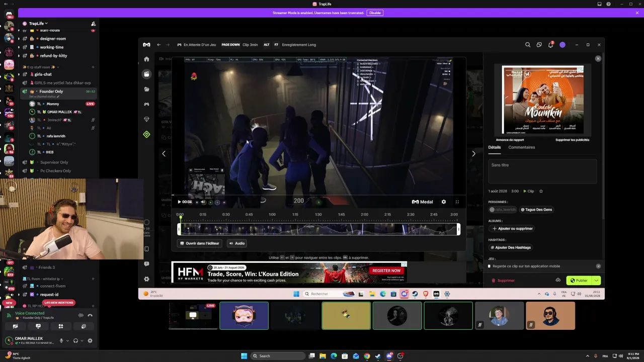Enter fullscreen on the clip player
This screenshot has height=362, width=644.
pos(457,202)
